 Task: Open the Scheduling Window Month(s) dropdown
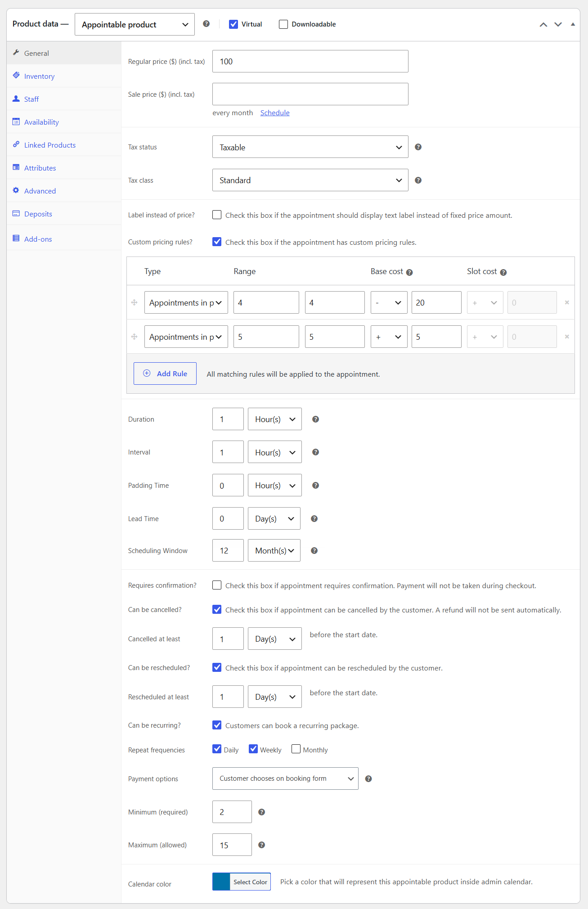pos(274,550)
